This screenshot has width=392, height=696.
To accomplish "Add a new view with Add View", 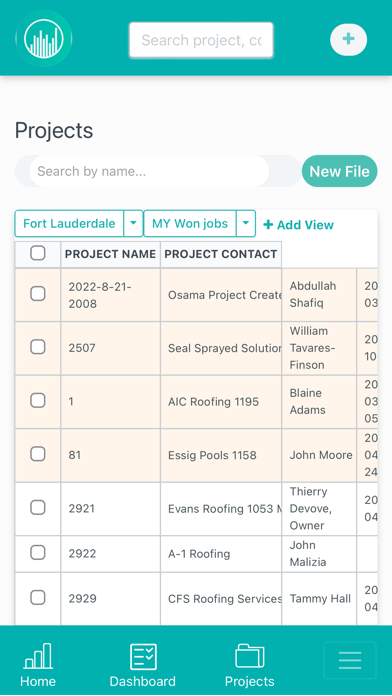I will [x=298, y=225].
